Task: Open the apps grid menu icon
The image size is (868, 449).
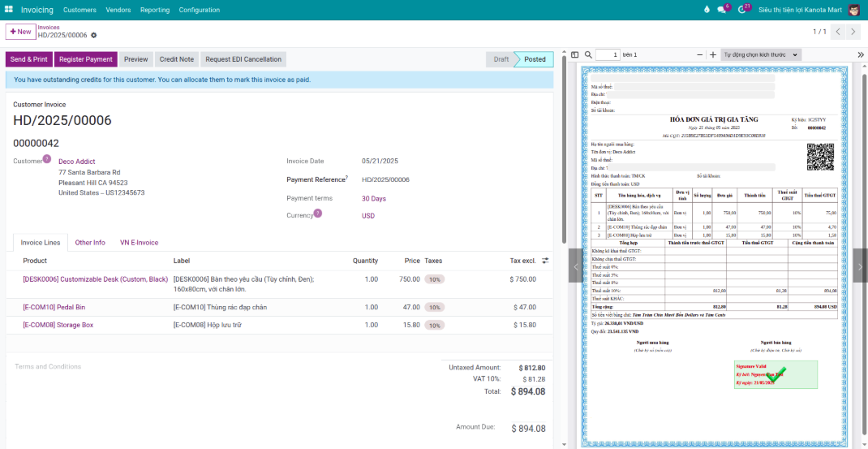Action: click(9, 10)
